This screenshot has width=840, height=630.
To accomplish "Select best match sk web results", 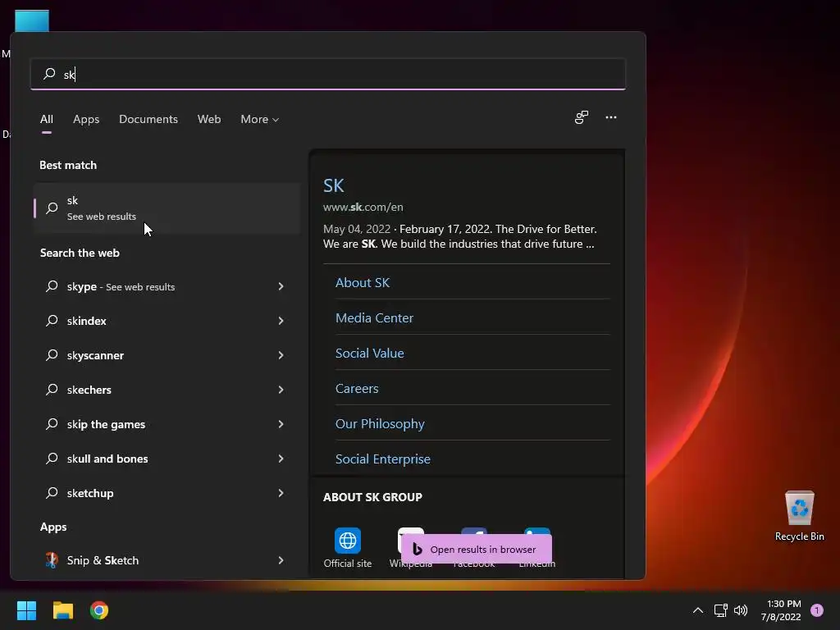I will [167, 208].
